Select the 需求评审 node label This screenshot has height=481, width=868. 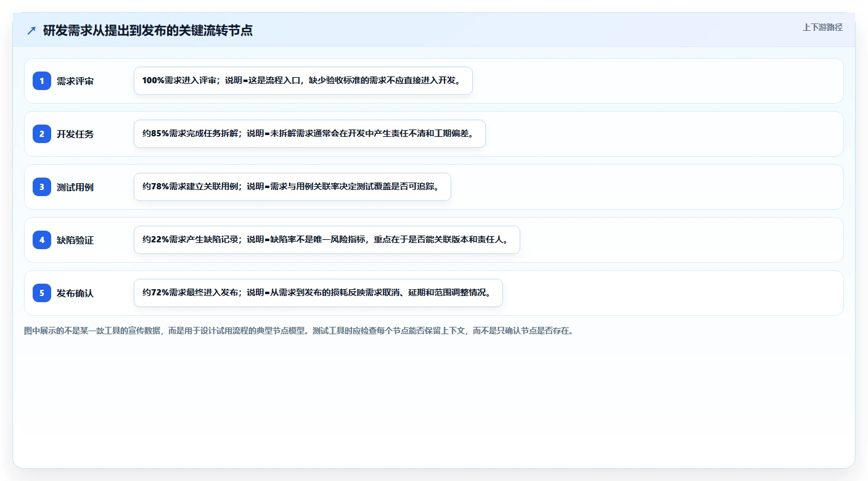[x=75, y=81]
